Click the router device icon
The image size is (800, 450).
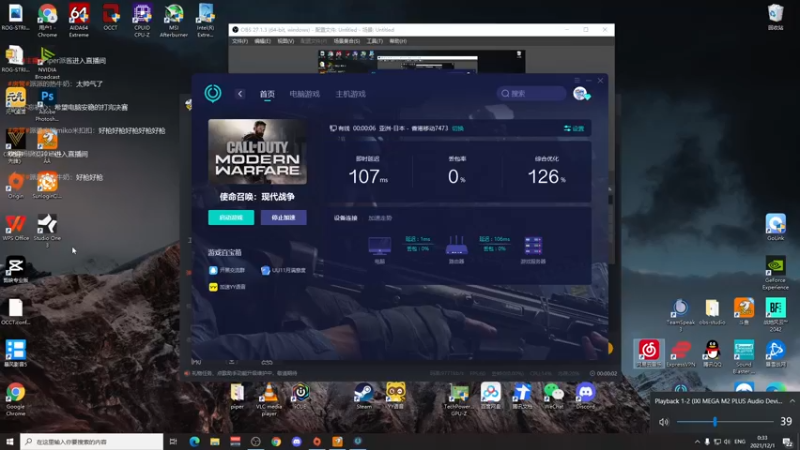[456, 245]
